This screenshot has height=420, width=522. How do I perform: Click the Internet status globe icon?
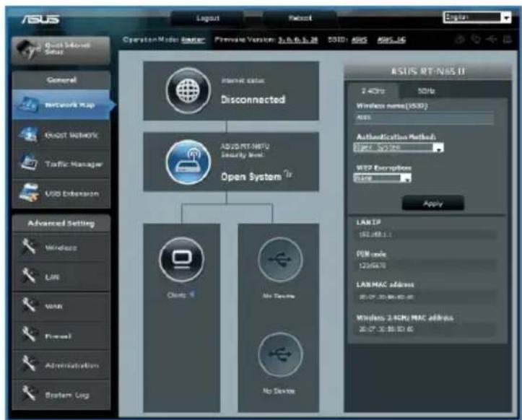(x=188, y=90)
